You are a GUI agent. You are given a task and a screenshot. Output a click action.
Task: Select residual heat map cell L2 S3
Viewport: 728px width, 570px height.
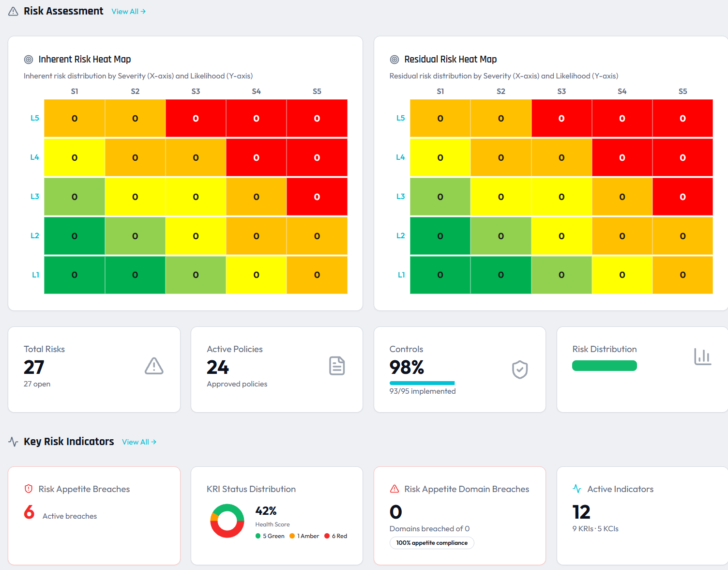[561, 236]
